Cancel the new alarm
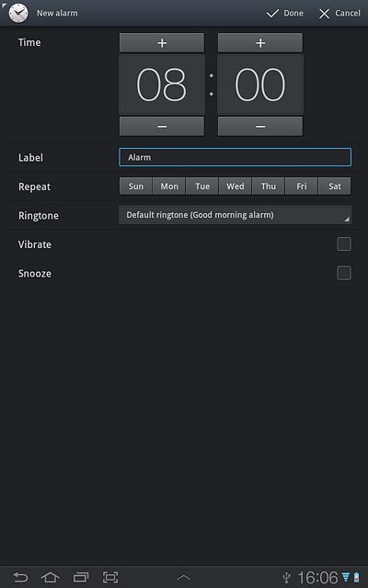Screen dimensions: 368x588 [x=339, y=14]
